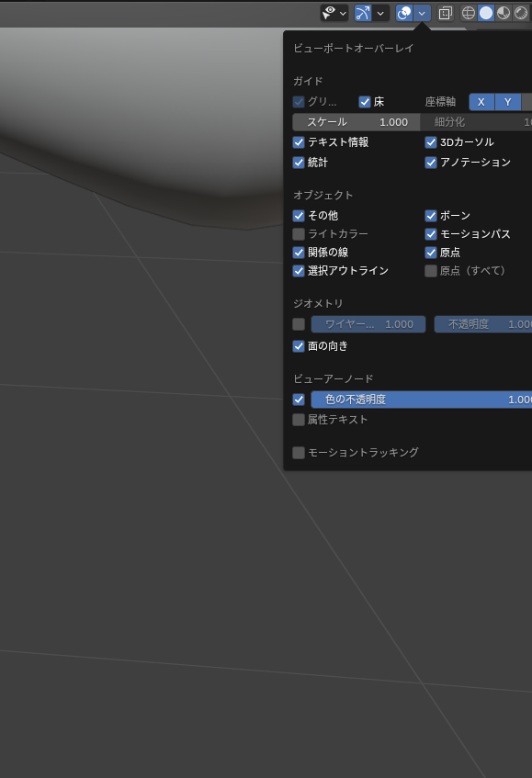This screenshot has height=778, width=532.
Task: Enable 属性テキスト checkbox
Action: click(299, 420)
